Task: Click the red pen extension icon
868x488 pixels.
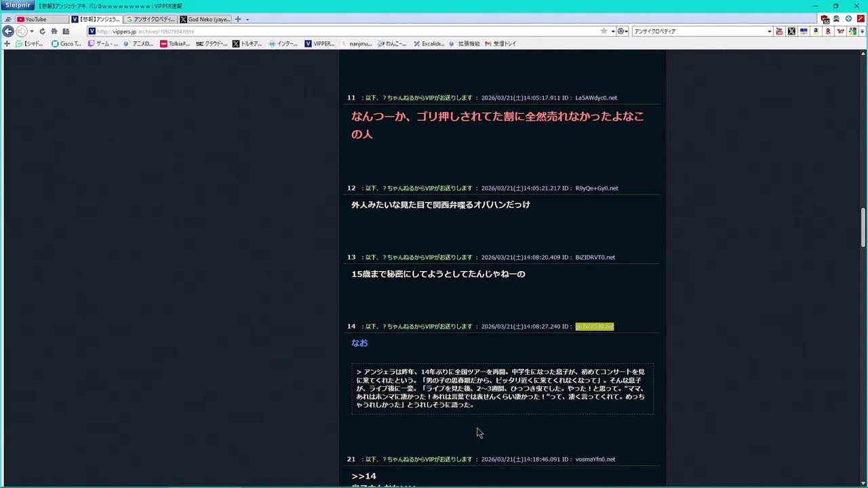Action: pos(861,19)
